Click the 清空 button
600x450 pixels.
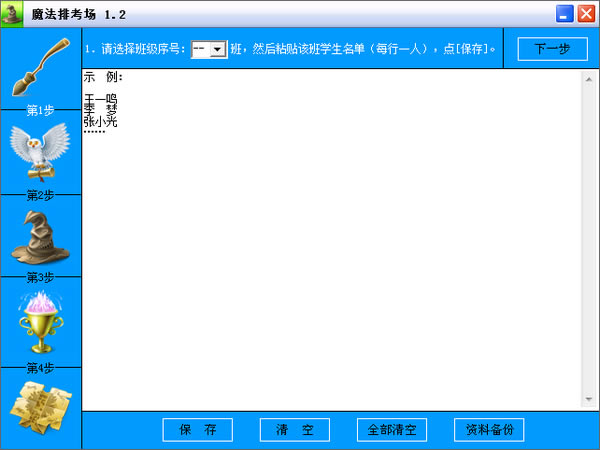click(x=294, y=430)
